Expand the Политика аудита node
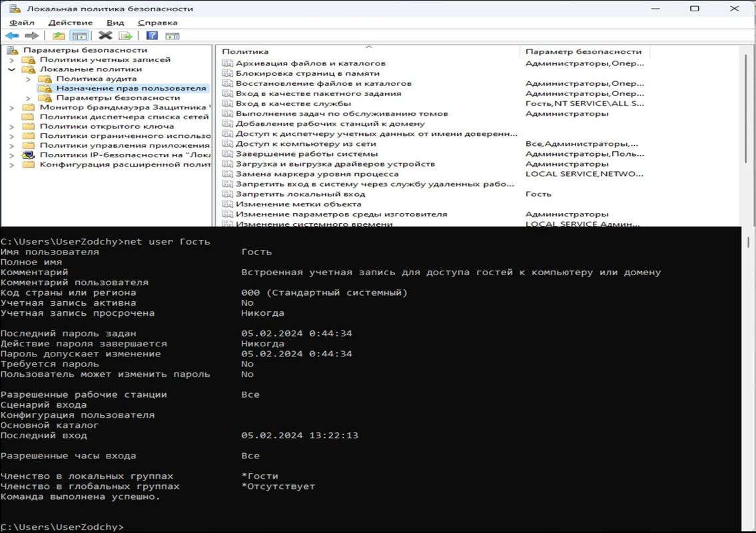The image size is (756, 533). tap(28, 79)
